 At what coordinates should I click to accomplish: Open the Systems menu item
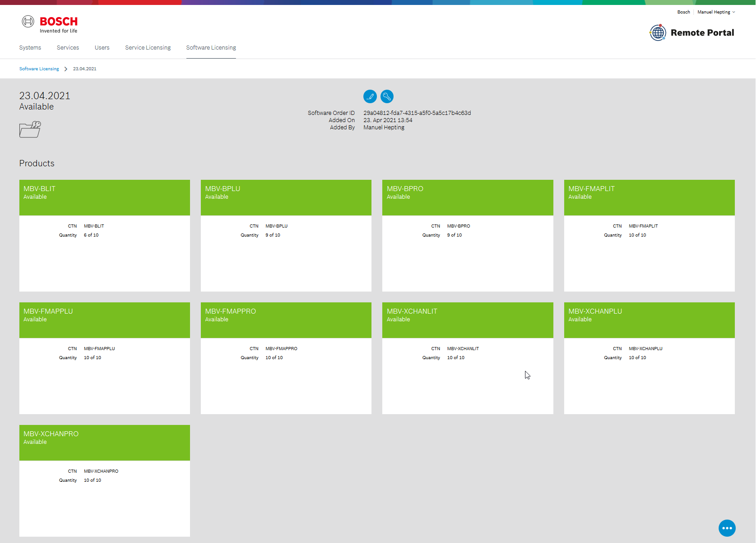click(x=30, y=48)
